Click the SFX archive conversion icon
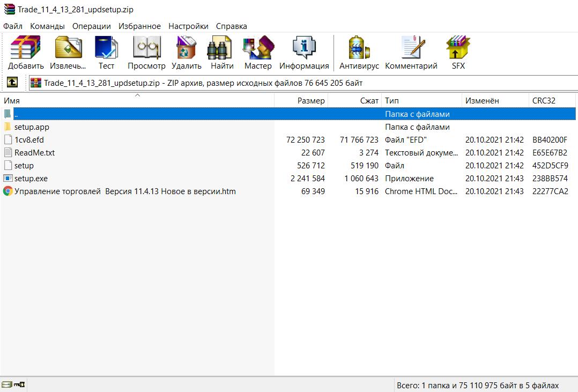This screenshot has width=578, height=392. pos(458,53)
